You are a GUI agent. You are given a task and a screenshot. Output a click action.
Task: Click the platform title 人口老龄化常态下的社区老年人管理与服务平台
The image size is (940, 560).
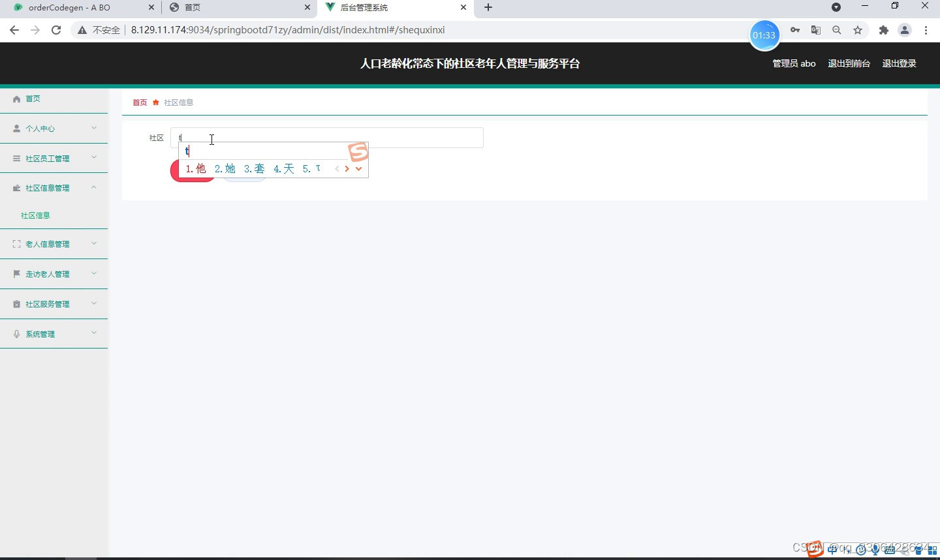tap(470, 63)
